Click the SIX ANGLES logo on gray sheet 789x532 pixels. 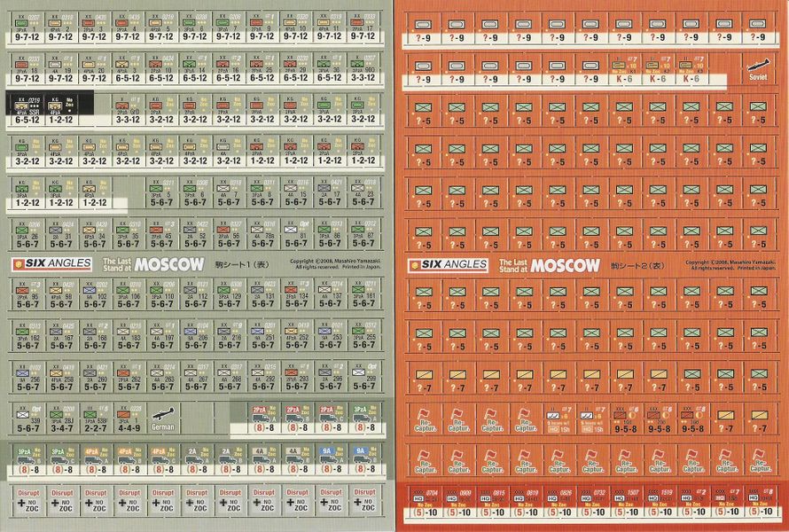pyautogui.click(x=49, y=263)
